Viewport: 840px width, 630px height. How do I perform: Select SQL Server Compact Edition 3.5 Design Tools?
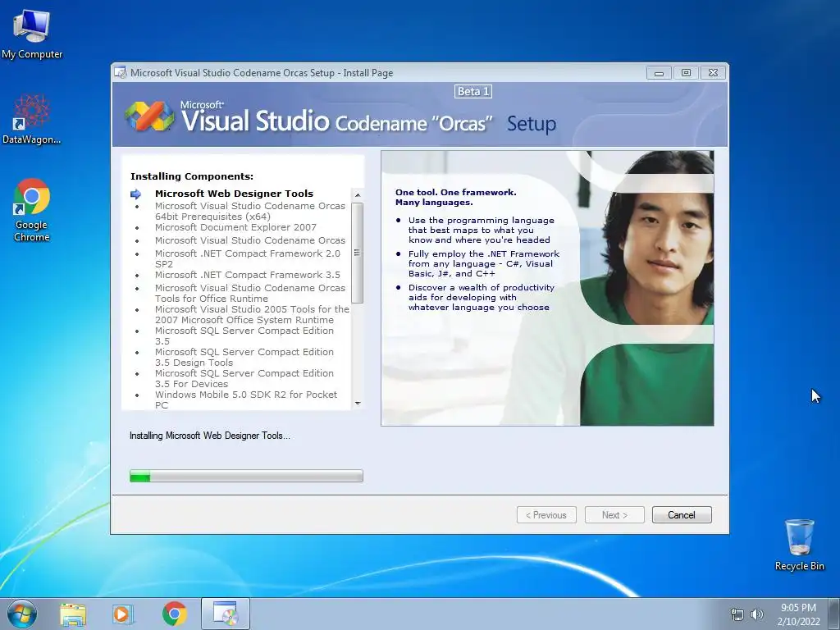(x=244, y=358)
